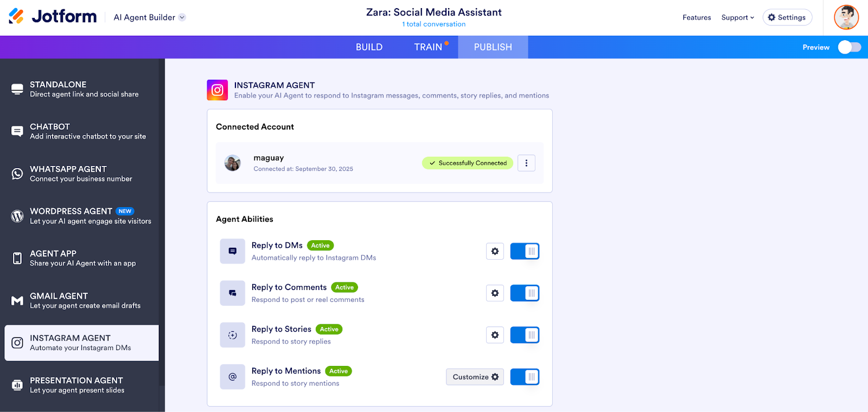The image size is (868, 412).
Task: Open the Support dropdown menu
Action: click(737, 17)
